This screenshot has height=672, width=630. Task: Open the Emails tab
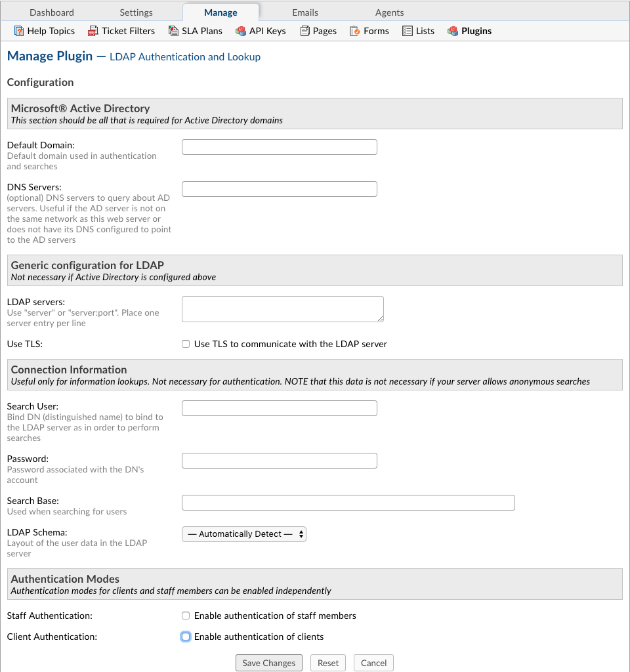[x=305, y=12]
